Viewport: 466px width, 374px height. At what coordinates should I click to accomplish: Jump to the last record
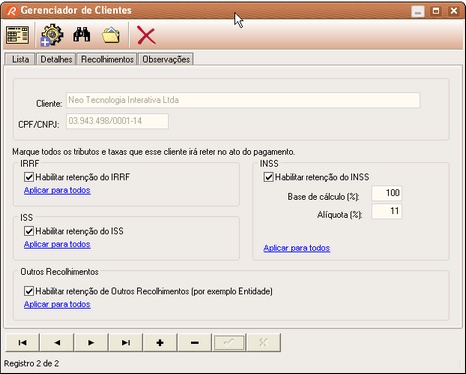point(126,342)
